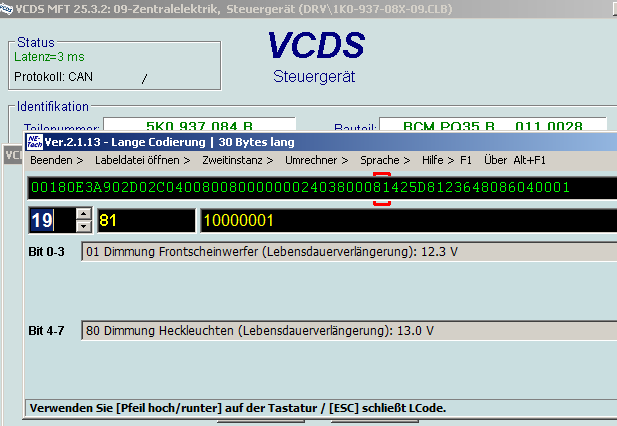Image resolution: width=617 pixels, height=426 pixels.
Task: Open the Sprache language menu
Action: coord(385,160)
